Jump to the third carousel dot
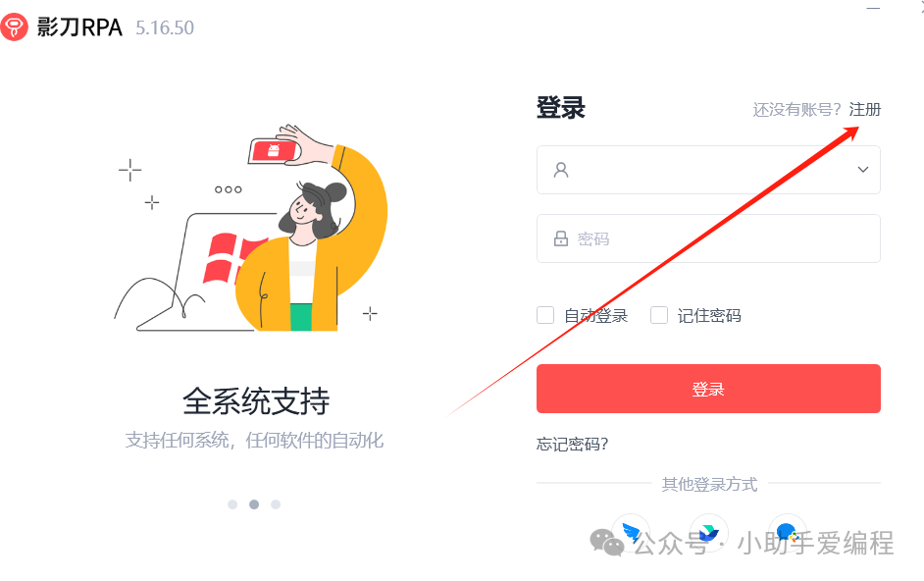The image size is (924, 581). [276, 504]
